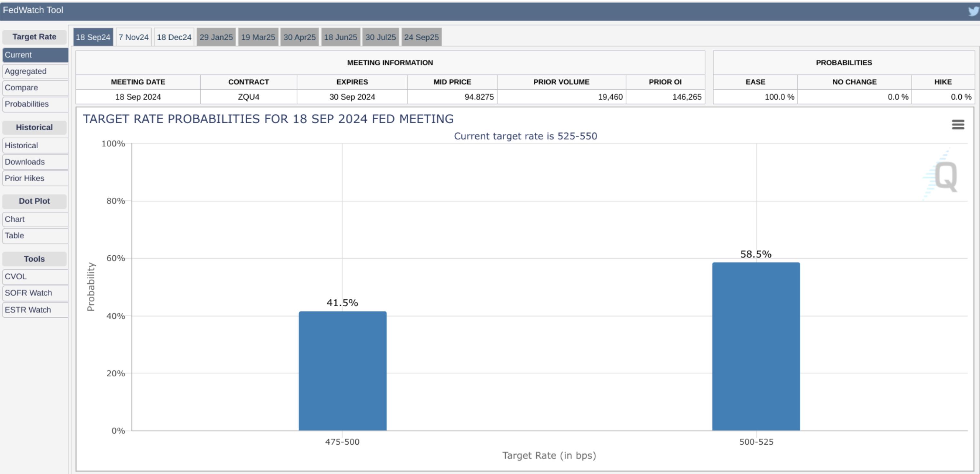
Task: Click the NO CHANGE column header
Action: coord(855,82)
